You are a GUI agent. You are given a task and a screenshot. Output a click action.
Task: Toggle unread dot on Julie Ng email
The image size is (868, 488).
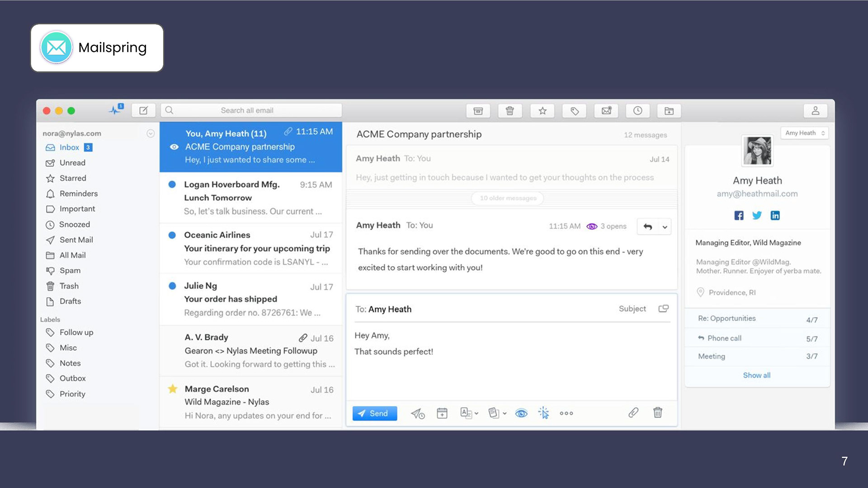[172, 286]
